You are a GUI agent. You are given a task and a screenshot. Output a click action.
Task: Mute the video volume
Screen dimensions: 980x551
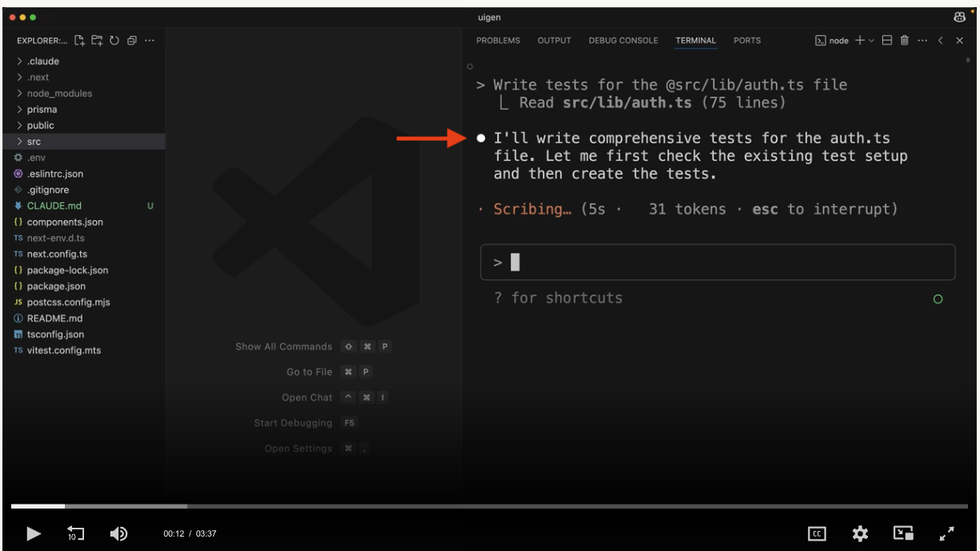pos(118,533)
